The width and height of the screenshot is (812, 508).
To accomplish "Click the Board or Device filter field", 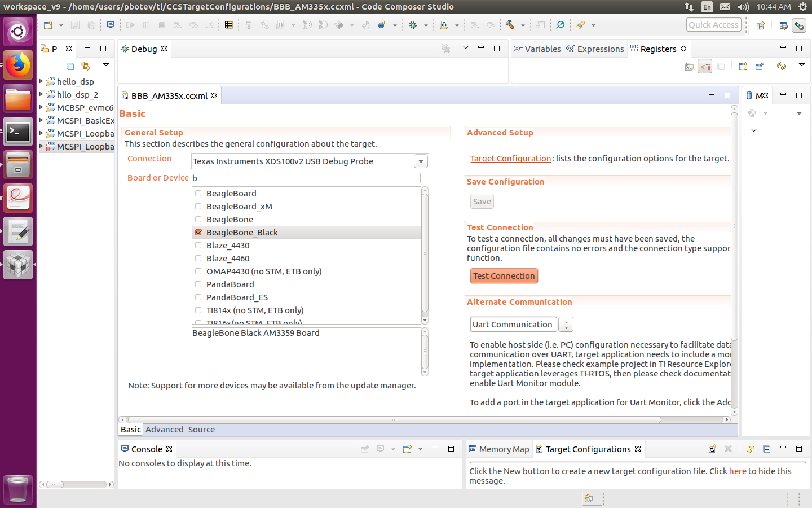I will click(306, 178).
